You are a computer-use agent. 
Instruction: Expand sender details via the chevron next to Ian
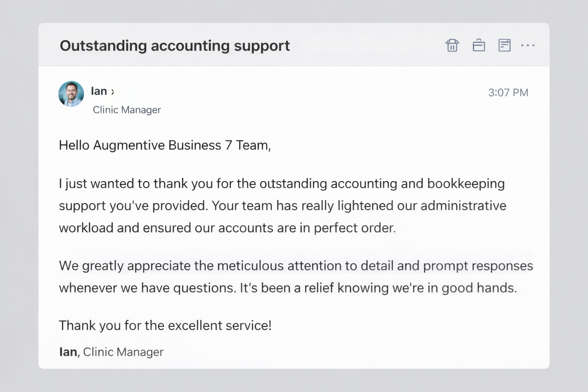(x=112, y=92)
